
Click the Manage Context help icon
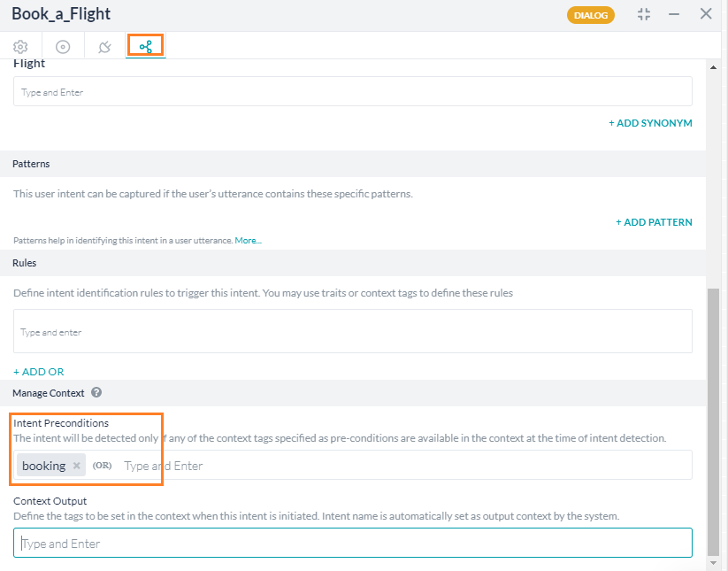96,392
